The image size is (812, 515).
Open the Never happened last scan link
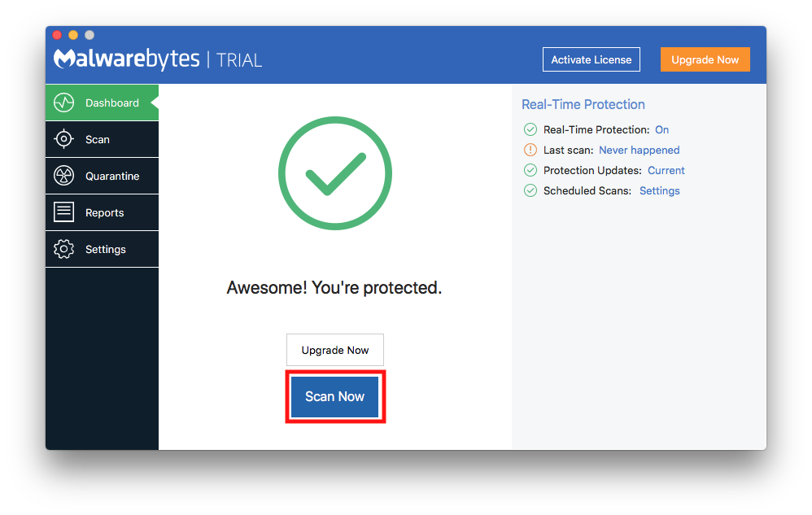[639, 150]
